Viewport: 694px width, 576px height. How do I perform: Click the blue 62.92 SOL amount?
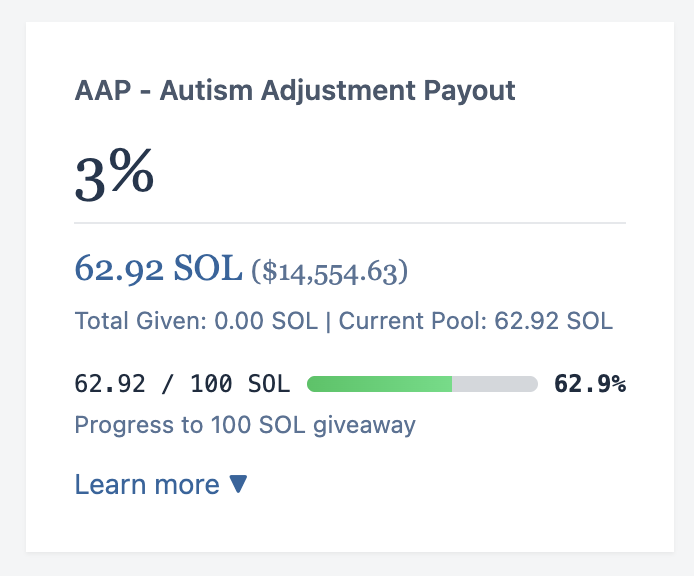tap(158, 268)
